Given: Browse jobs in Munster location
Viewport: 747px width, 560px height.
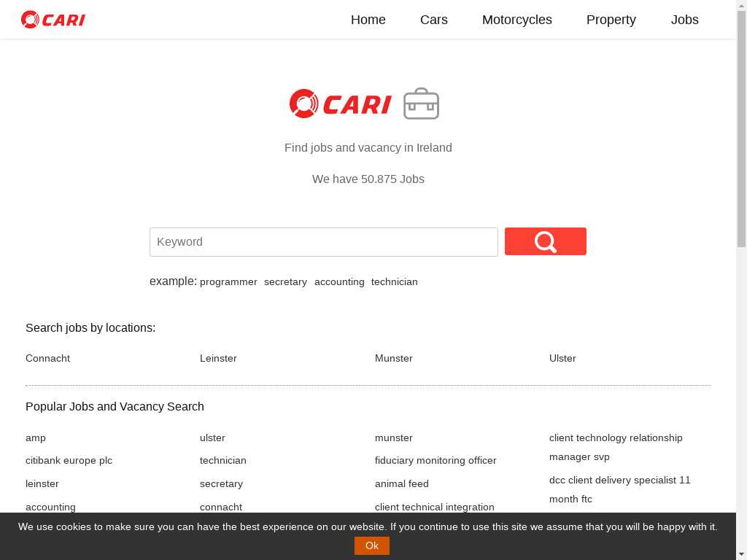Looking at the screenshot, I should click(393, 358).
